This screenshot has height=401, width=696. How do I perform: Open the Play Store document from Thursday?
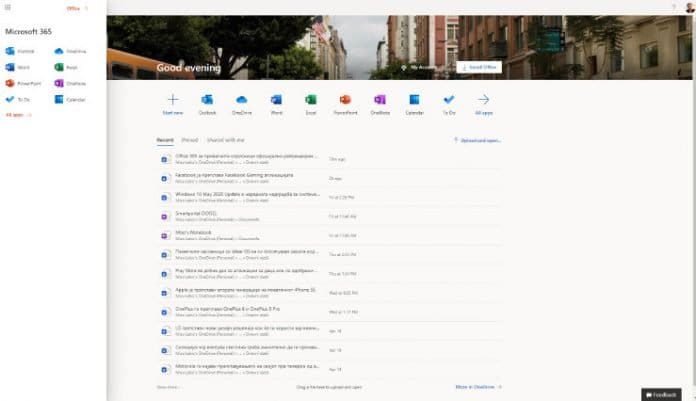[x=329, y=274]
